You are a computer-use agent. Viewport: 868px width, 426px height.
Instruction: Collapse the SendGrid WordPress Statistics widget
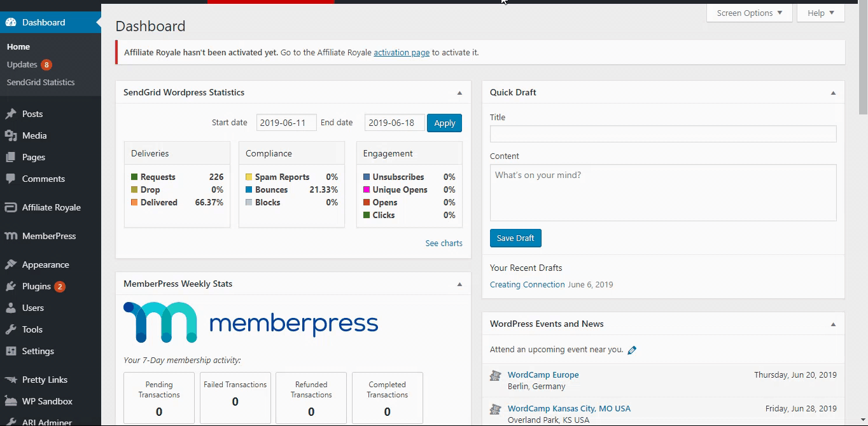point(459,93)
